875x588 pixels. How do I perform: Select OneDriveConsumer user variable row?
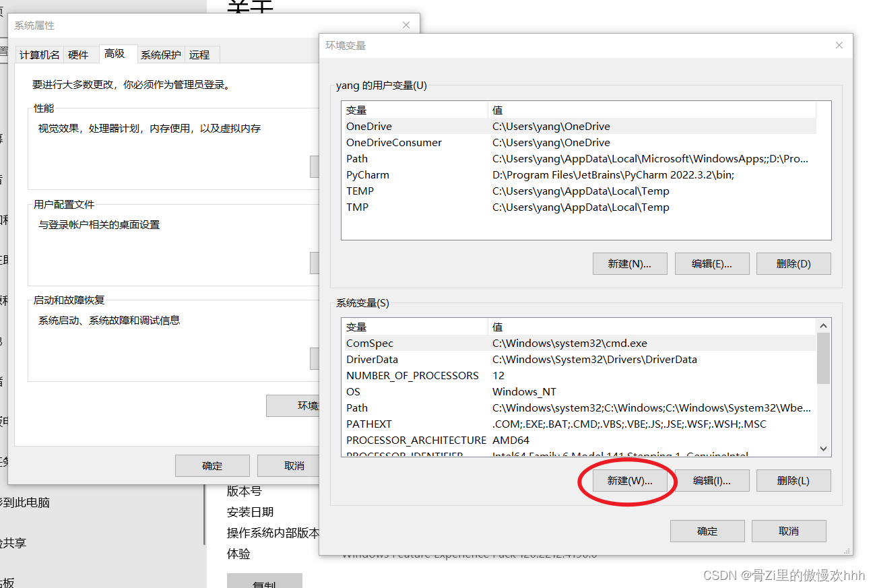tap(579, 143)
